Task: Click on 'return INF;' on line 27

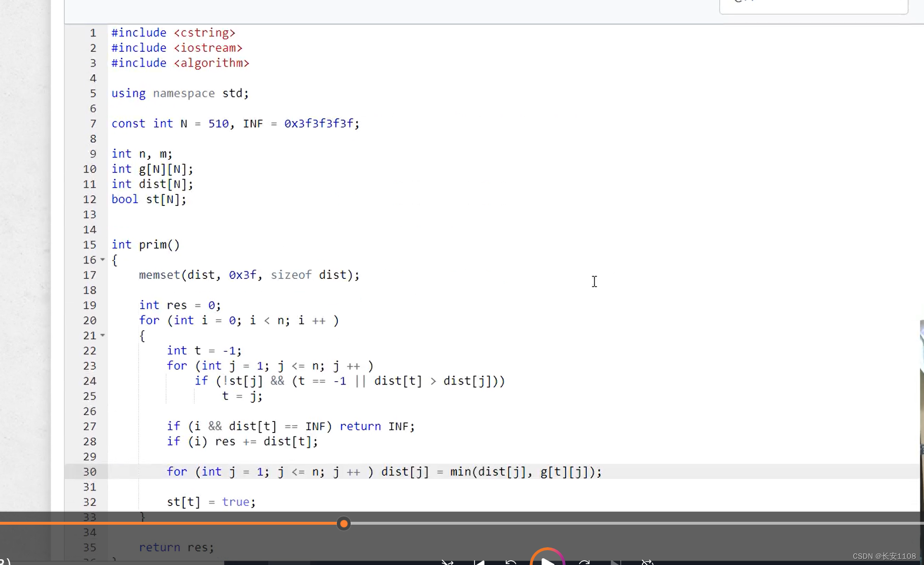Action: (377, 426)
